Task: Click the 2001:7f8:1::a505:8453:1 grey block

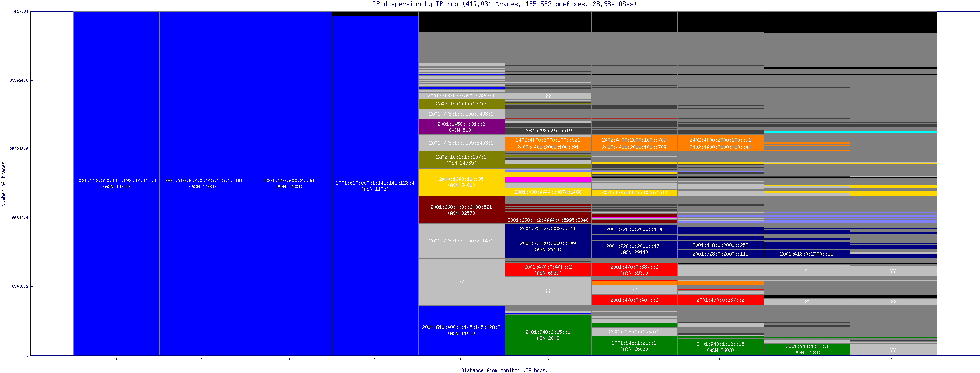Action: pos(461,143)
